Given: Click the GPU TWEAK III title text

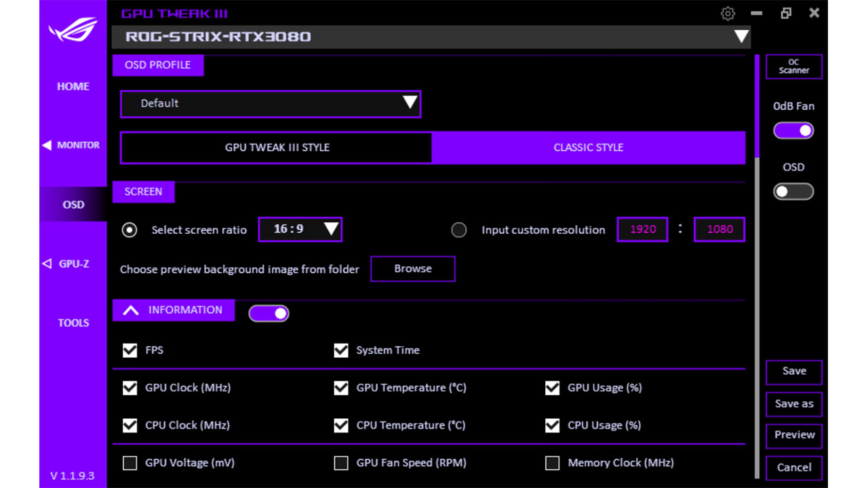Looking at the screenshot, I should point(174,14).
